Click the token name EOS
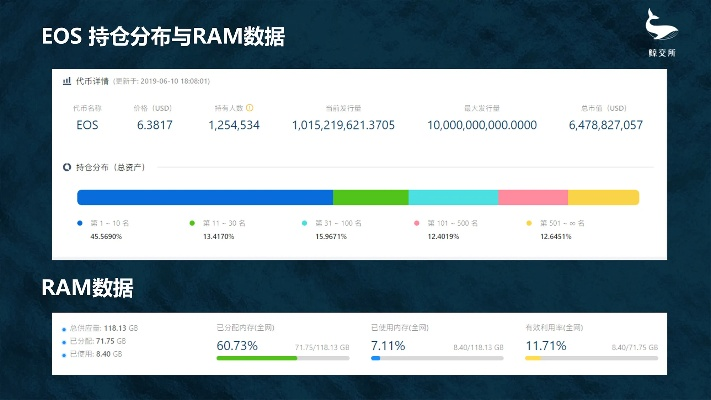Image resolution: width=711 pixels, height=400 pixels. point(87,125)
